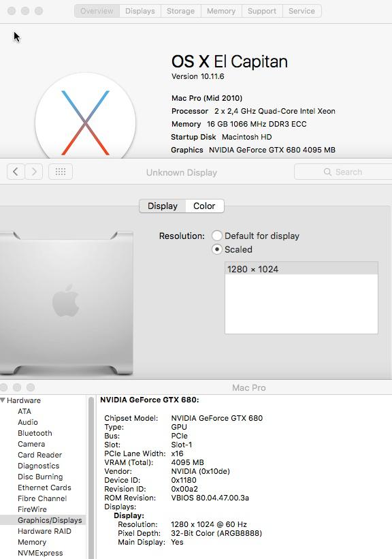Click the 32-Bit Color (ARGB8888) value
Image resolution: width=392 pixels, height=559 pixels.
(216, 533)
